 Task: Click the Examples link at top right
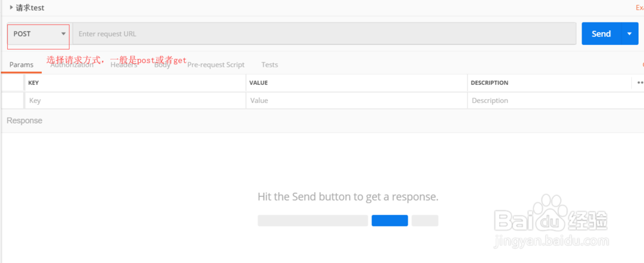pos(639,8)
